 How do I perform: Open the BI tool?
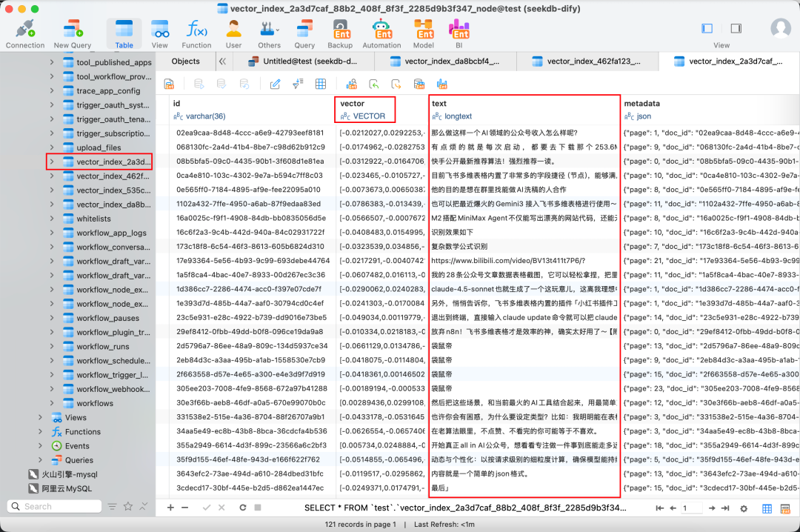coord(459,33)
